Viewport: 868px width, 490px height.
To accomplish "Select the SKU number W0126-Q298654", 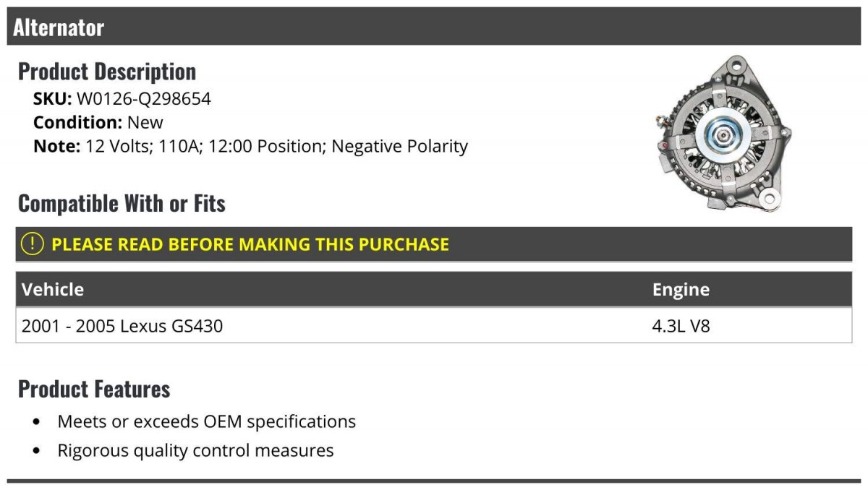I will (144, 98).
